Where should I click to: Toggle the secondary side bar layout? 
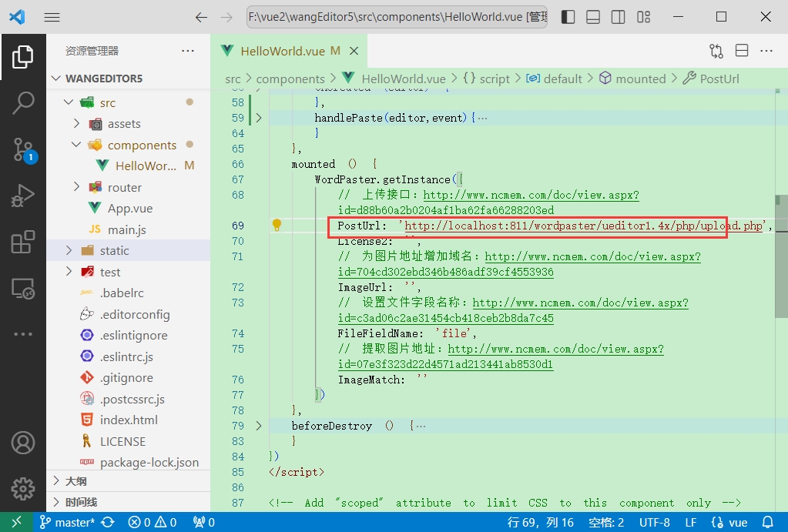coord(618,17)
